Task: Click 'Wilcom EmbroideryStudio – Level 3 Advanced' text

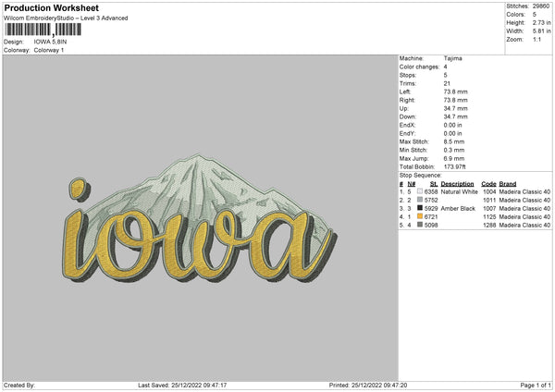Action: (x=66, y=18)
